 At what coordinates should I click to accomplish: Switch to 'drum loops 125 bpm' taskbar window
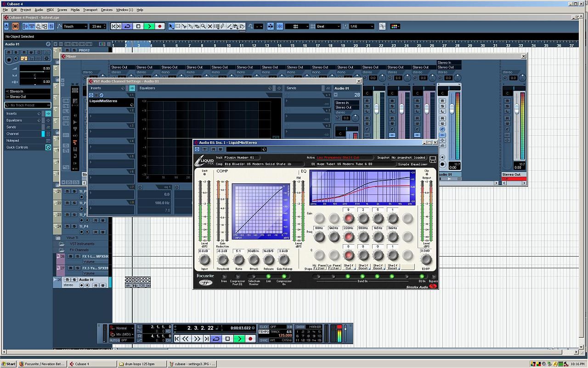click(x=141, y=364)
